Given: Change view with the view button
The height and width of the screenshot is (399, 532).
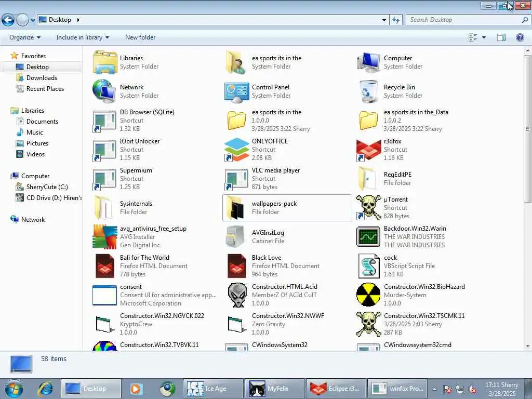Looking at the screenshot, I should pos(473,37).
